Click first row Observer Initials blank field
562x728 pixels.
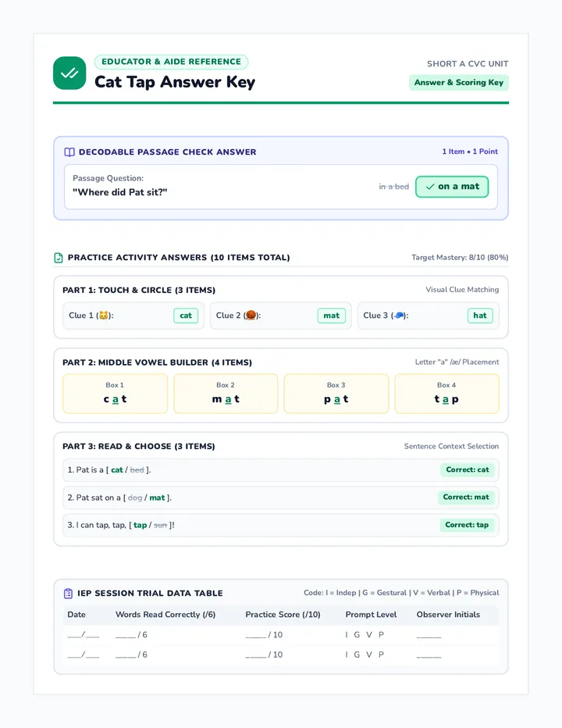pyautogui.click(x=429, y=636)
